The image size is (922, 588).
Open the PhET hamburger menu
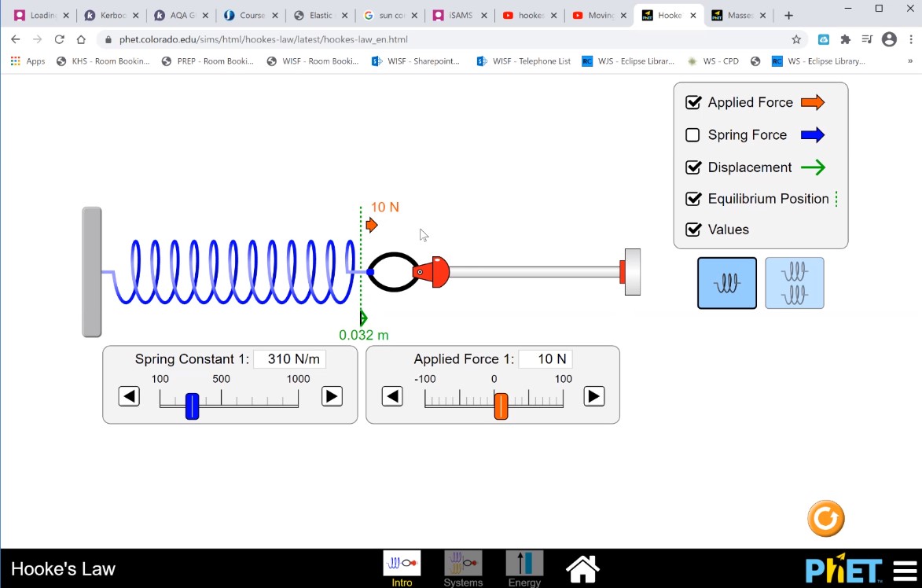coord(905,570)
